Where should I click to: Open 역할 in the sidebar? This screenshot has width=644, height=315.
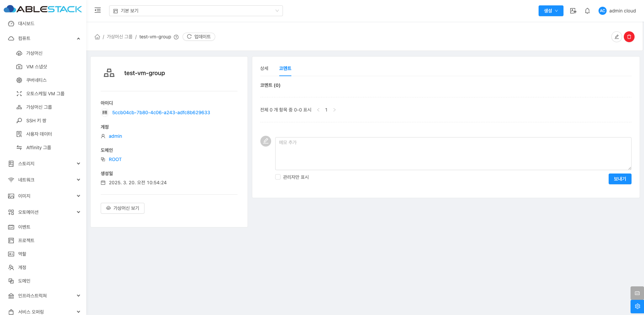pyautogui.click(x=43, y=254)
